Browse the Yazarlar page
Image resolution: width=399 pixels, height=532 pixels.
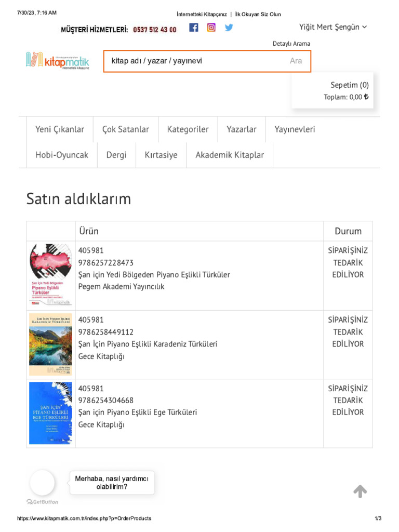(x=241, y=129)
